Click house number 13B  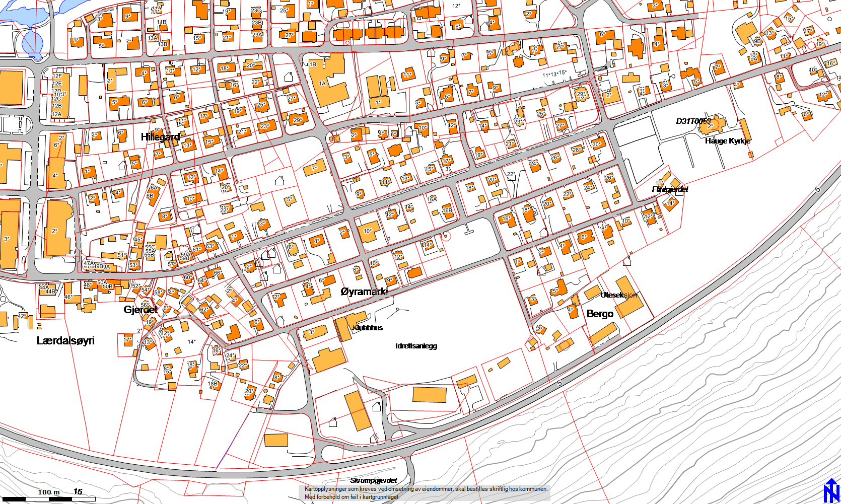point(163,44)
